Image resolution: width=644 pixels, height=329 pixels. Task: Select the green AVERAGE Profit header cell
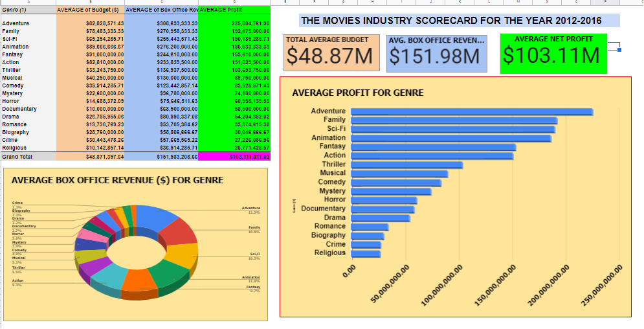(234, 10)
